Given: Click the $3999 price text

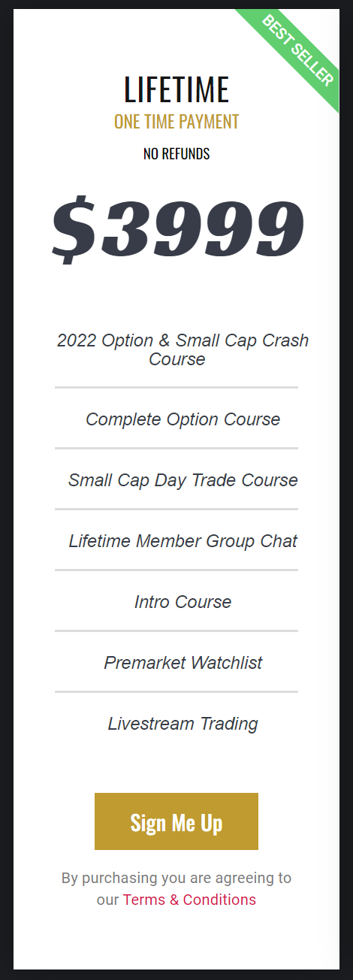Looking at the screenshot, I should tap(178, 228).
